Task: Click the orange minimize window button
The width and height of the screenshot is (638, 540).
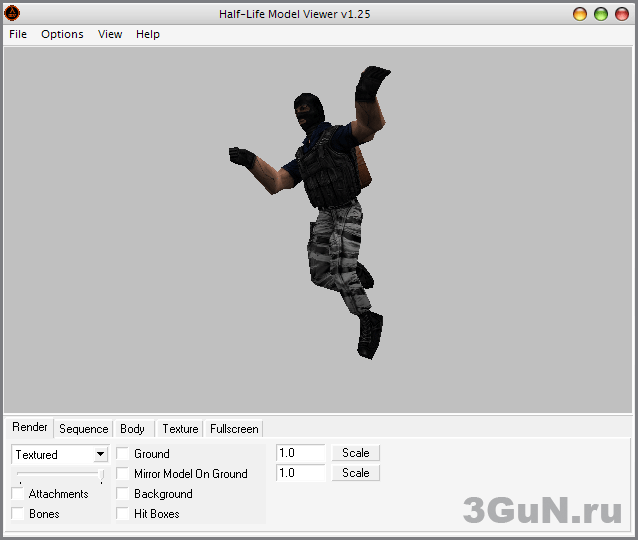Action: click(x=580, y=14)
